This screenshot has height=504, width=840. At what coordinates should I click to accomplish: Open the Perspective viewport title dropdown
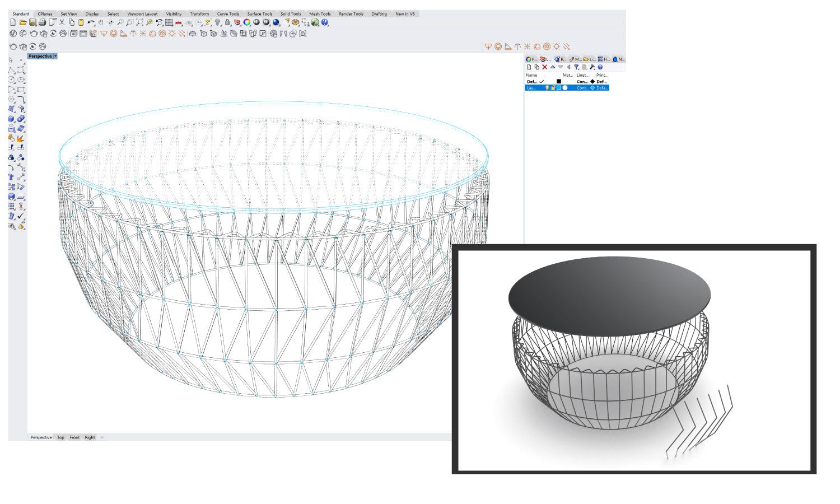pos(54,56)
